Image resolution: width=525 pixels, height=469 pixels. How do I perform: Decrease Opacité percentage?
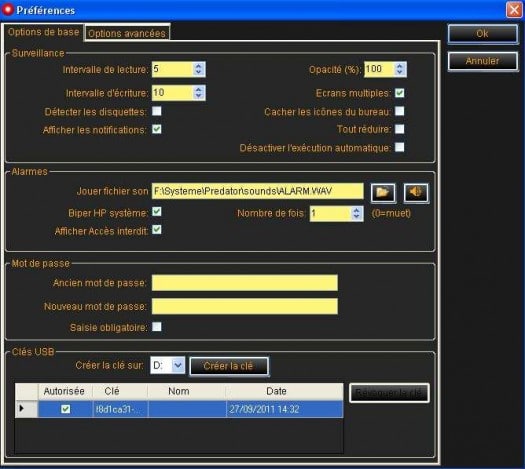point(399,73)
